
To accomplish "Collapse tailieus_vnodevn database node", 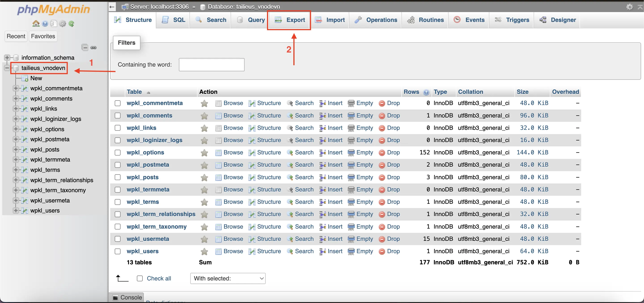I will tap(7, 68).
